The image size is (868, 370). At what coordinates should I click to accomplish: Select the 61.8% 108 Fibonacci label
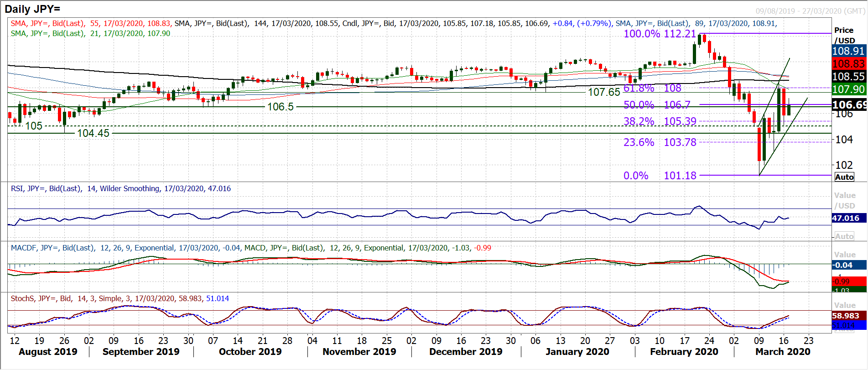(652, 88)
